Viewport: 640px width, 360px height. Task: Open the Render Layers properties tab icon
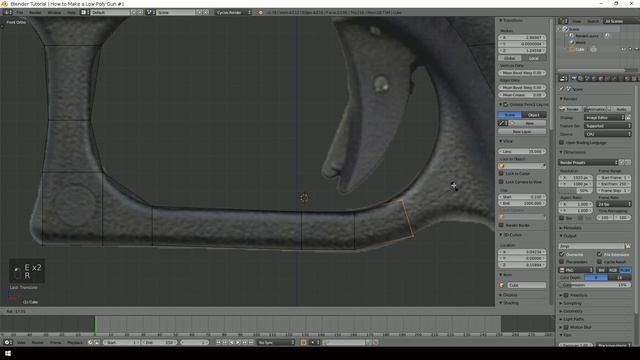[x=581, y=78]
